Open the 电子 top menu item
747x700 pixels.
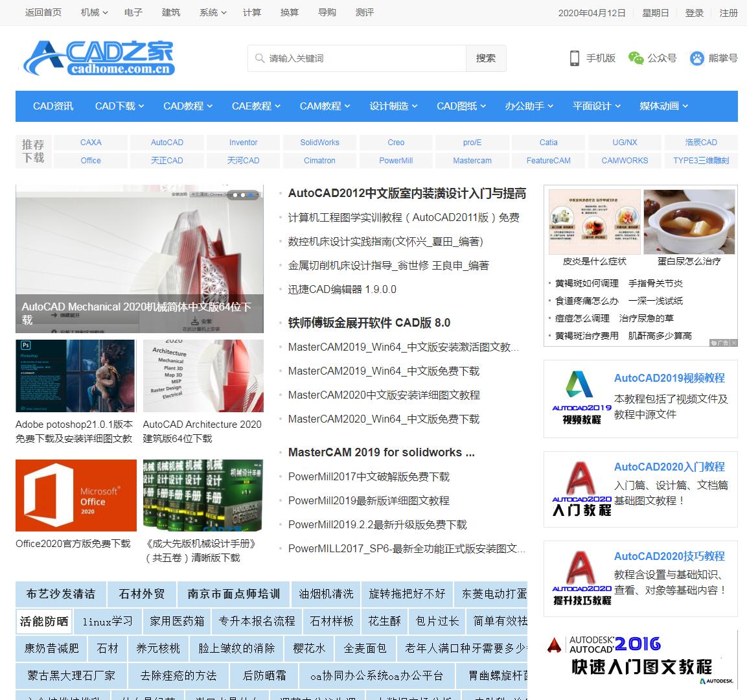tap(133, 12)
